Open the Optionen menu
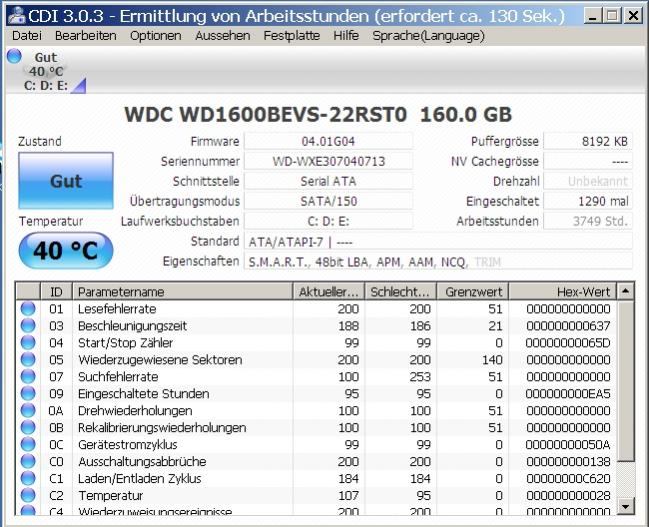 pyautogui.click(x=156, y=36)
